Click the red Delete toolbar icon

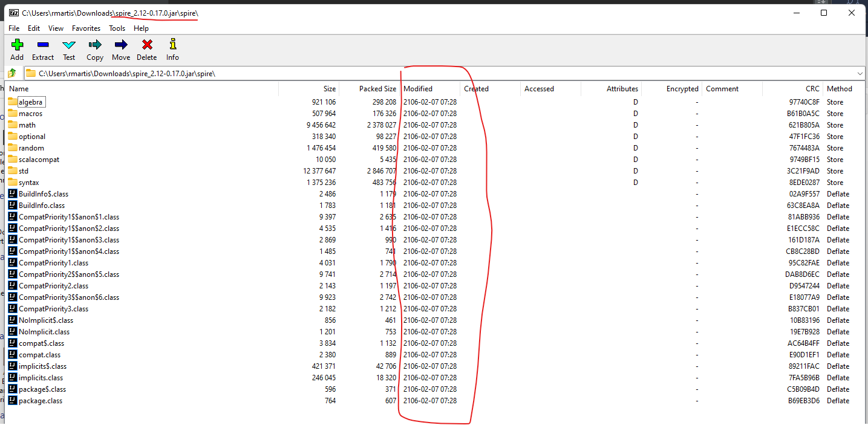coord(146,48)
